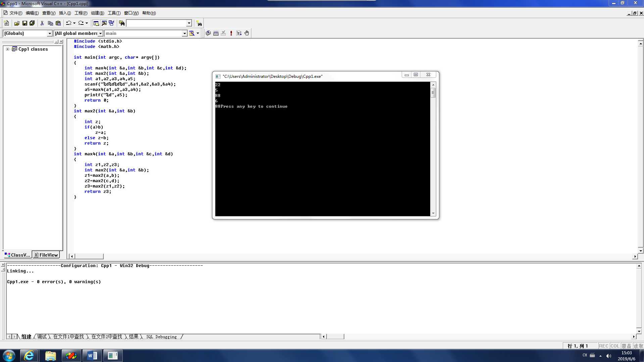Open the main function members dropdown
The image size is (644, 362).
(184, 33)
